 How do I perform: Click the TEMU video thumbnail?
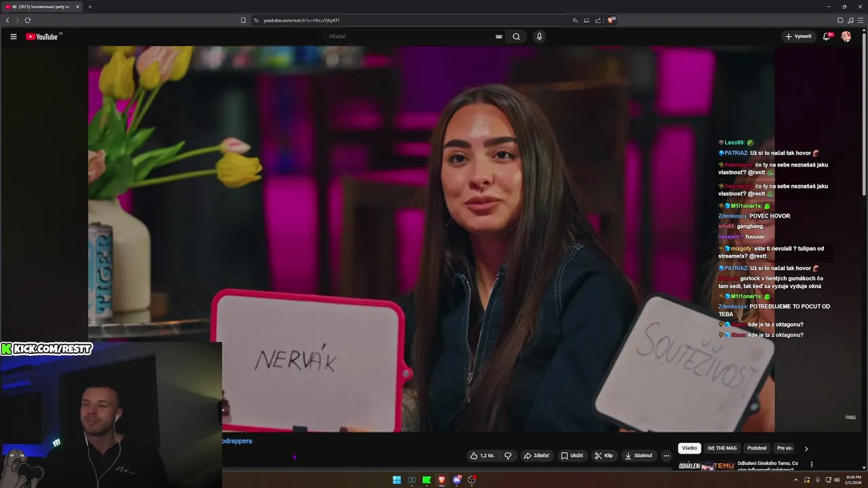[707, 466]
